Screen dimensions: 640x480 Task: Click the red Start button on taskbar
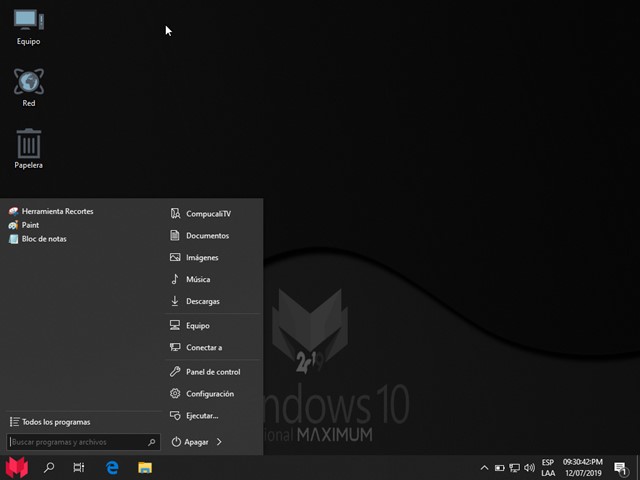point(17,467)
